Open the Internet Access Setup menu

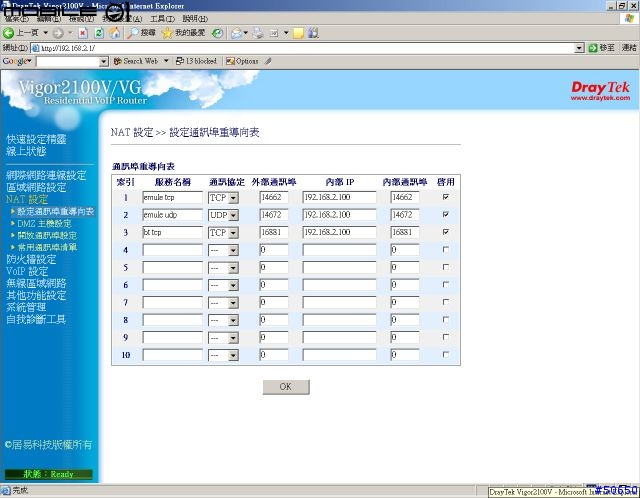point(46,176)
